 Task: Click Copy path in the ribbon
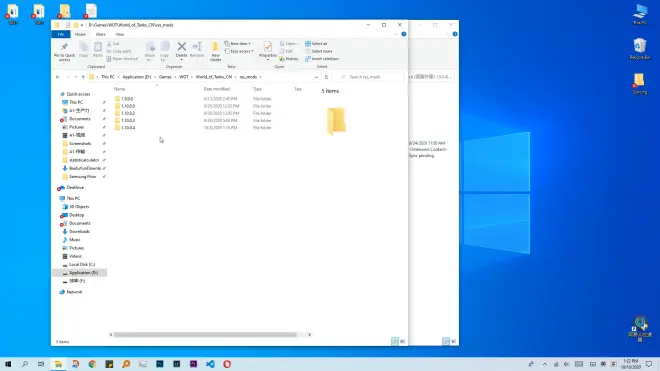pyautogui.click(x=119, y=51)
